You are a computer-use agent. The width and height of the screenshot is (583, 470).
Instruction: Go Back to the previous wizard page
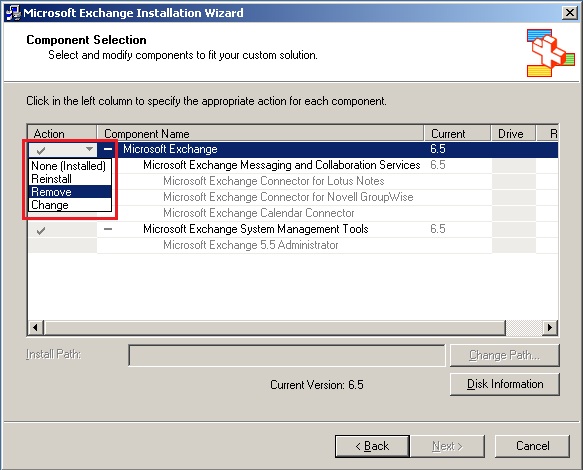pos(372,446)
